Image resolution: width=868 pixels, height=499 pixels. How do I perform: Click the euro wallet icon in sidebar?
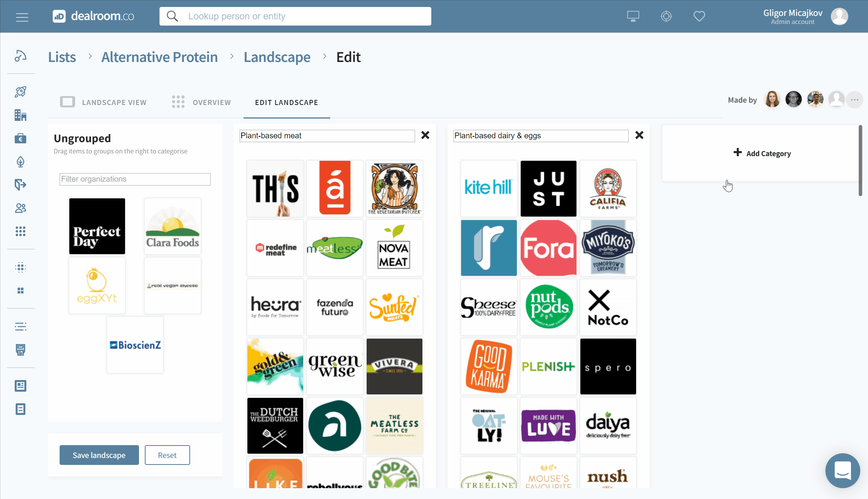click(x=21, y=138)
